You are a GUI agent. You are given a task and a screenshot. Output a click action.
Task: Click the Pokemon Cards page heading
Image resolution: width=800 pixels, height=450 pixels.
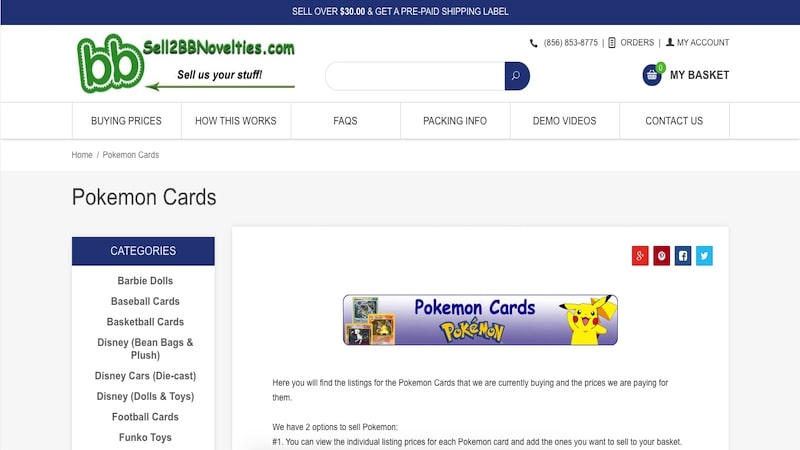(x=144, y=197)
